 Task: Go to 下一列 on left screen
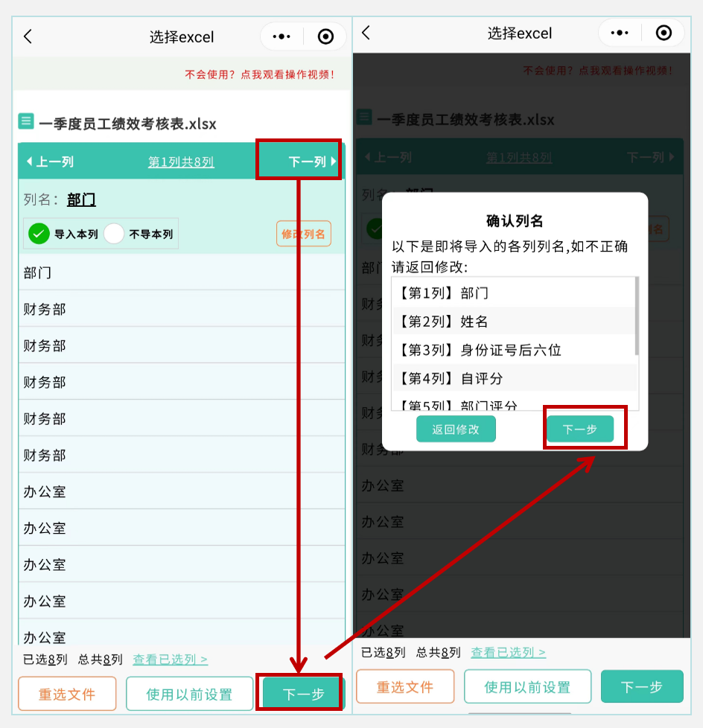(312, 162)
